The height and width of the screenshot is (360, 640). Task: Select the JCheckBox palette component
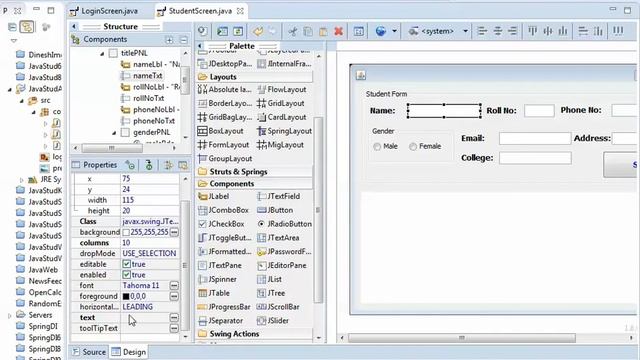[x=221, y=224]
